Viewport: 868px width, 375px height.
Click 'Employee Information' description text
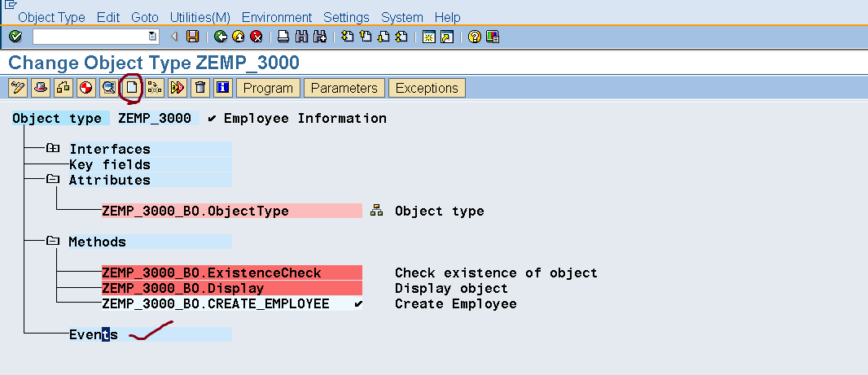(x=305, y=118)
